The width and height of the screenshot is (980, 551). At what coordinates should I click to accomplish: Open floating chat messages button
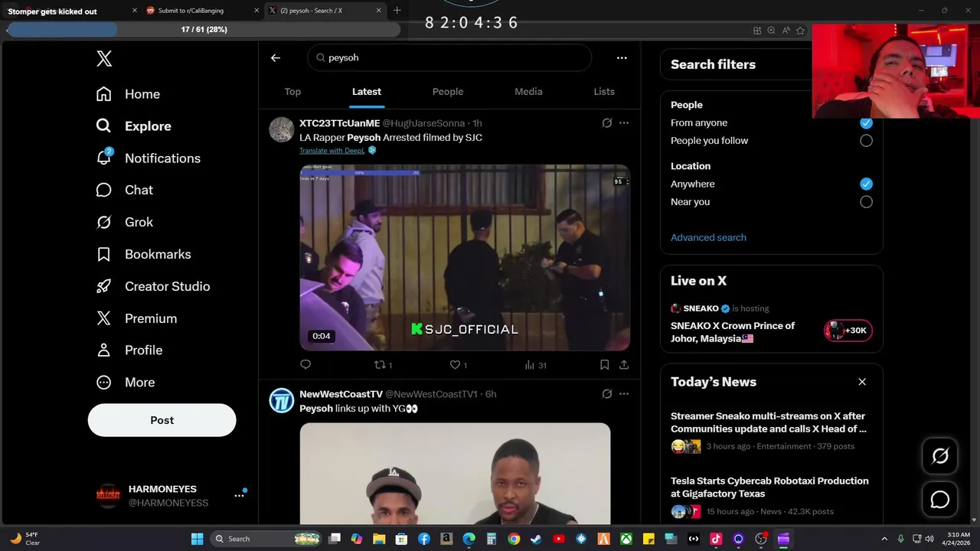click(x=940, y=500)
